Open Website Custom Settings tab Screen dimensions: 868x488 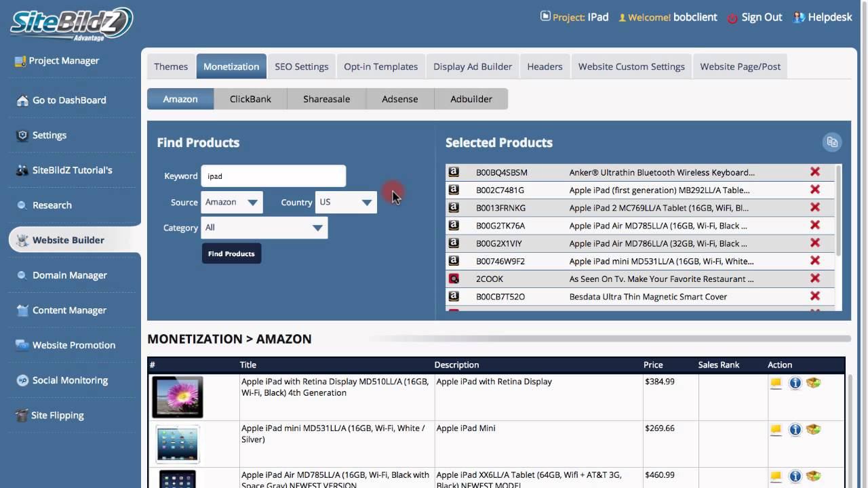tap(631, 66)
